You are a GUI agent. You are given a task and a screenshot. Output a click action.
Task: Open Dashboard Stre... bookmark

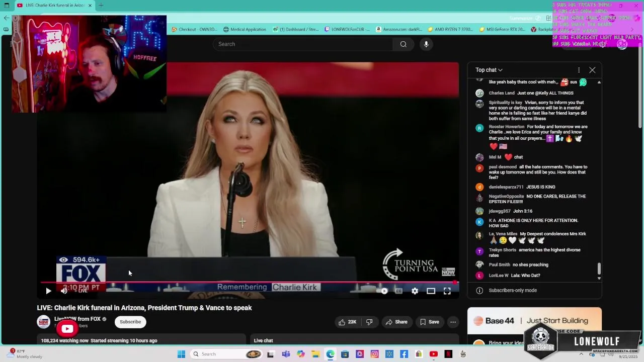pos(296,29)
